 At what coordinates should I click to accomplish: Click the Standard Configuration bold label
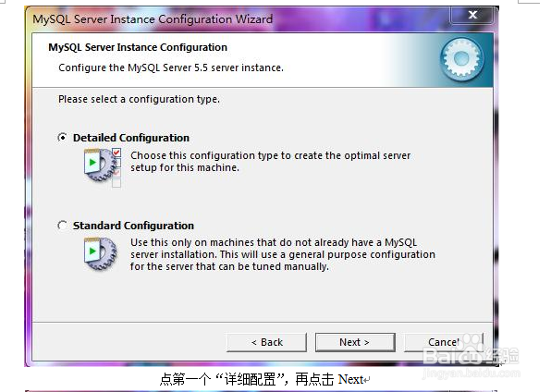coord(133,226)
